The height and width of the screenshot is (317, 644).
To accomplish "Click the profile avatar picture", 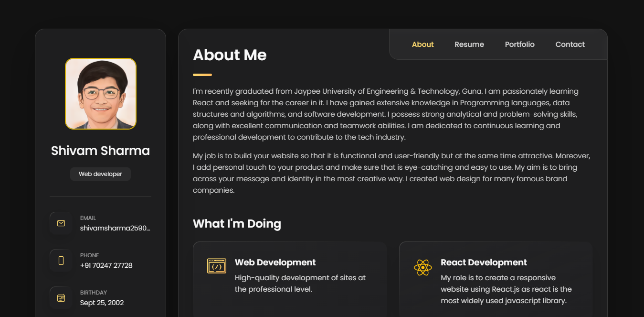I will click(x=101, y=94).
